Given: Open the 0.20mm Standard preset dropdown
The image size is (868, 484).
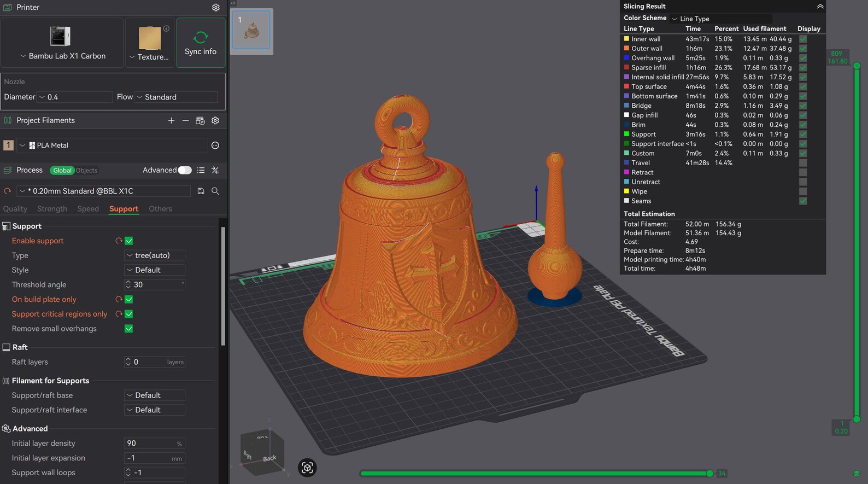Looking at the screenshot, I should tap(104, 191).
